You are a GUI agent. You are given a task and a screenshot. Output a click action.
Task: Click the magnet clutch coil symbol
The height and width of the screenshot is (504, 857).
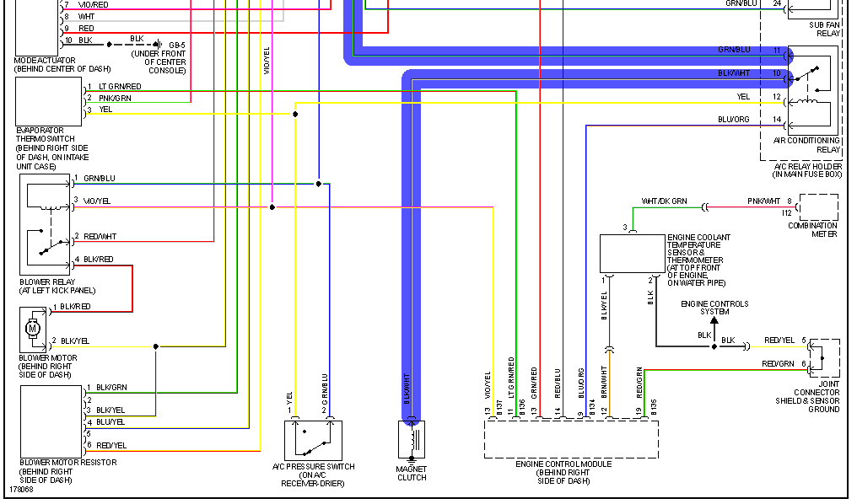click(412, 439)
